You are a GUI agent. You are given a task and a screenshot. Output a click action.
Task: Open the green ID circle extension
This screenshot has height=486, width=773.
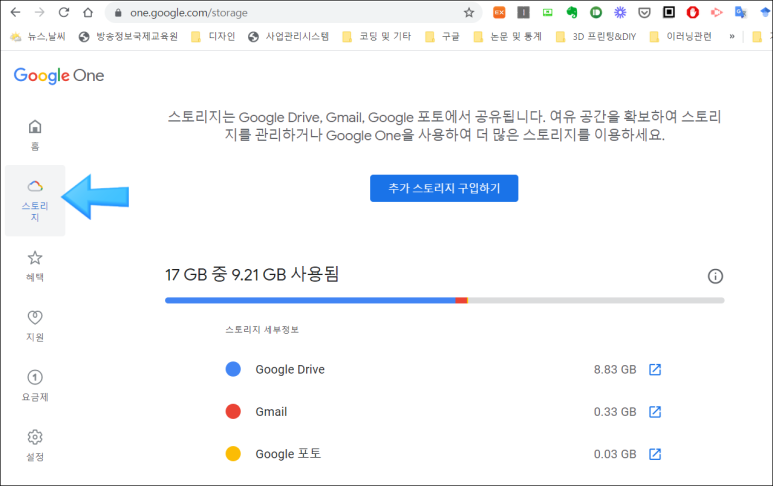[596, 12]
